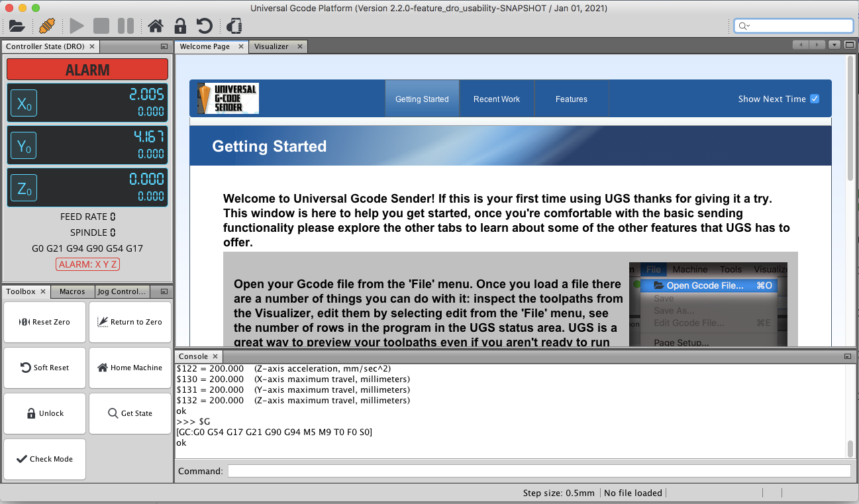This screenshot has width=859, height=504.
Task: Click the $132 = 200.000 console line
Action: (x=293, y=400)
